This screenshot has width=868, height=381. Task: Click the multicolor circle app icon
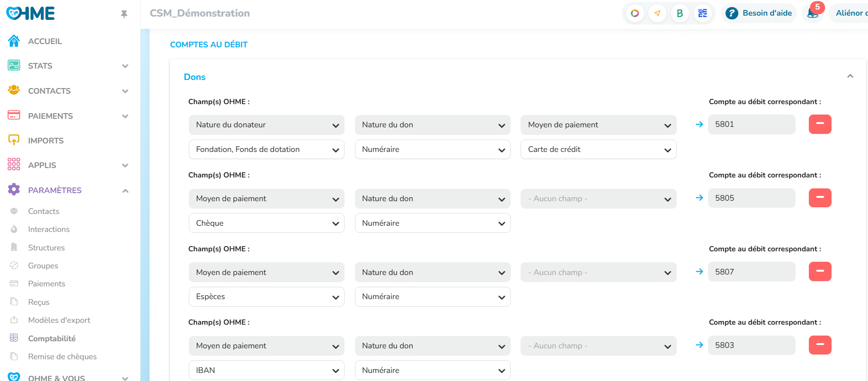click(635, 13)
